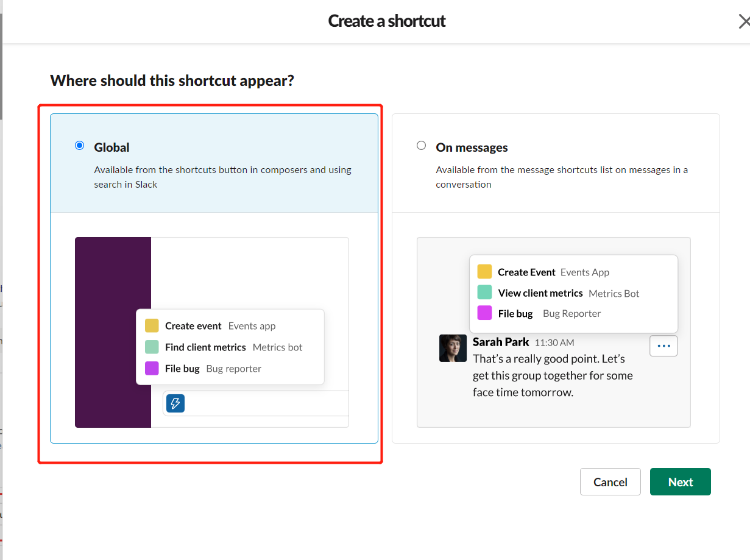Click the 11:30 AM timestamp
The width and height of the screenshot is (750, 560).
554,342
